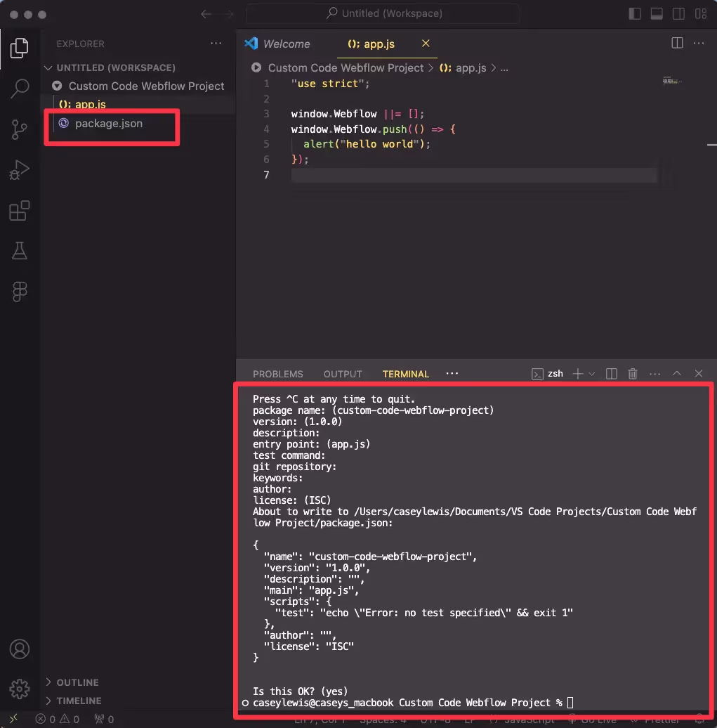Viewport: 717px width, 728px height.
Task: Show more panel tabs ellipsis
Action: [x=452, y=373]
